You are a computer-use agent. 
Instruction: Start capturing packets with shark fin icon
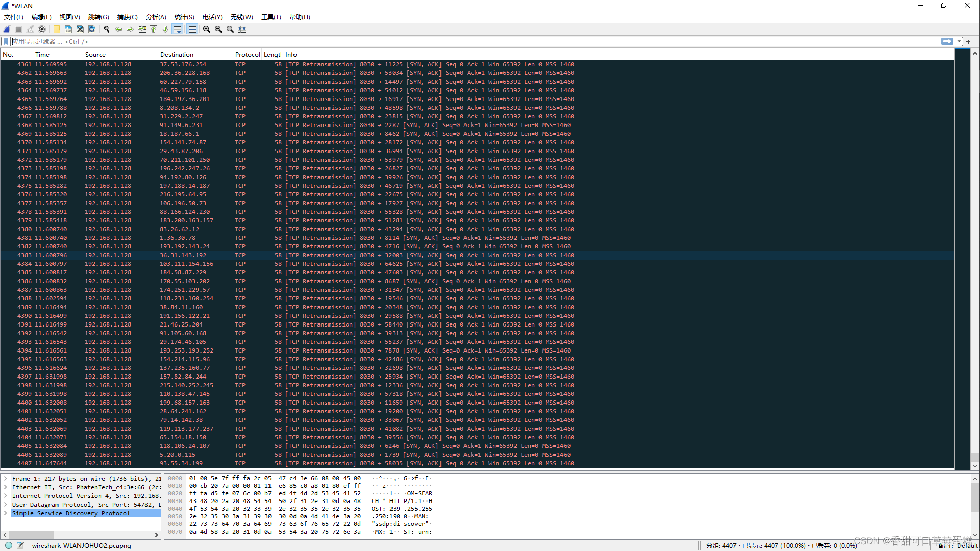point(7,29)
